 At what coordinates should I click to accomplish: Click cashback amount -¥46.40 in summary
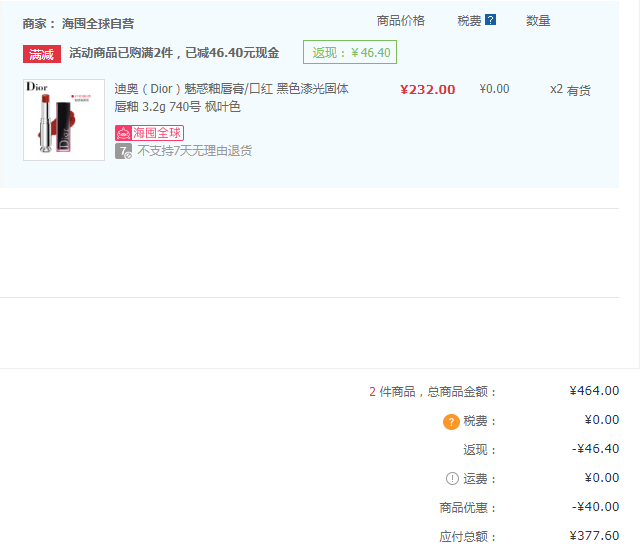[x=596, y=449]
